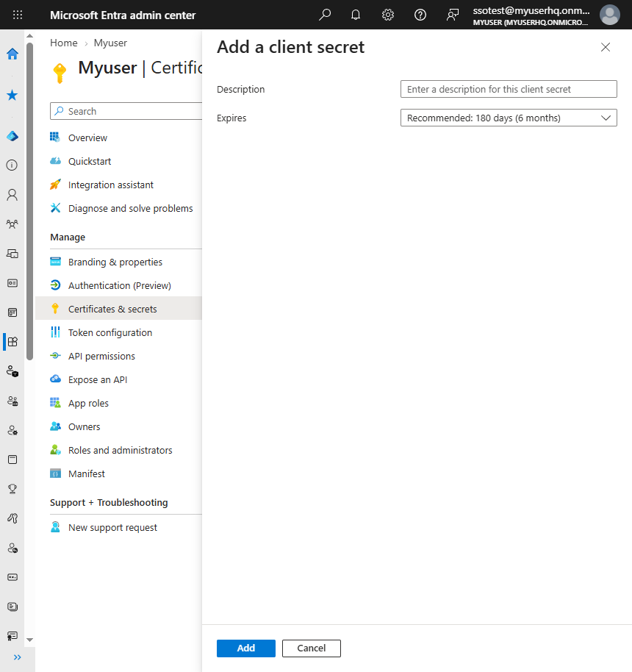Focus the resource menu Search box
Screen dimensions: 632x672
[x=126, y=111]
